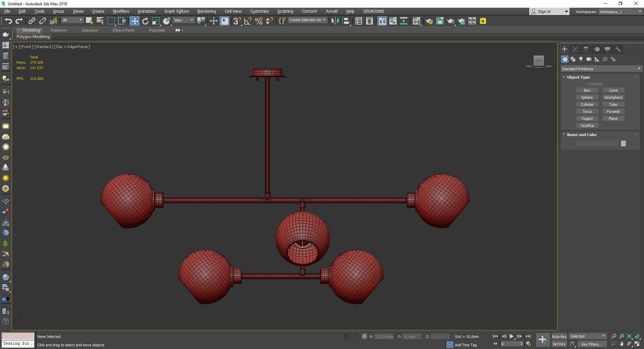Open Modify tab in command panel
The width and height of the screenshot is (644, 349).
(575, 49)
